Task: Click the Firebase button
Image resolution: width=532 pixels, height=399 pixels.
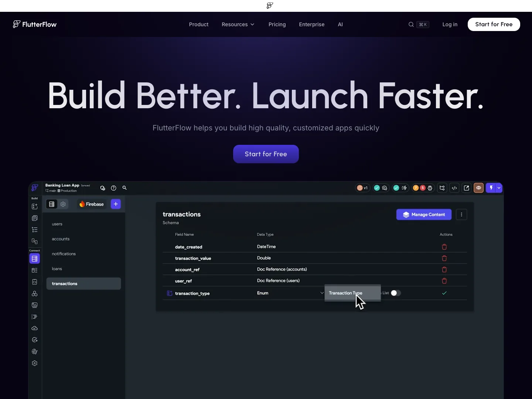Action: (92, 204)
